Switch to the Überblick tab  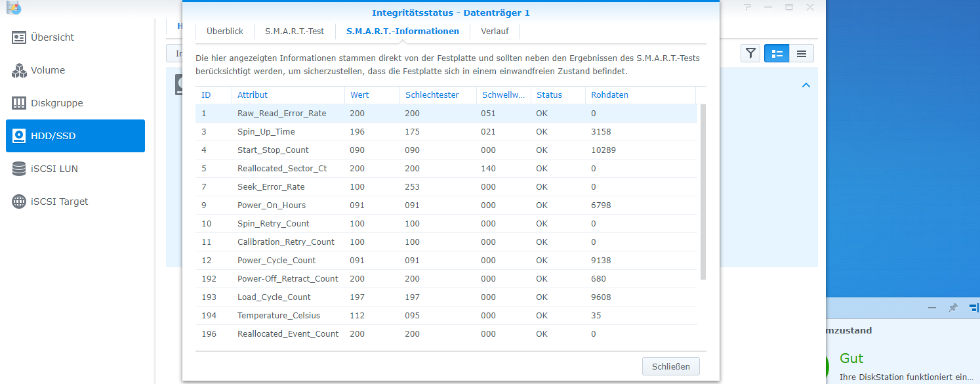225,31
